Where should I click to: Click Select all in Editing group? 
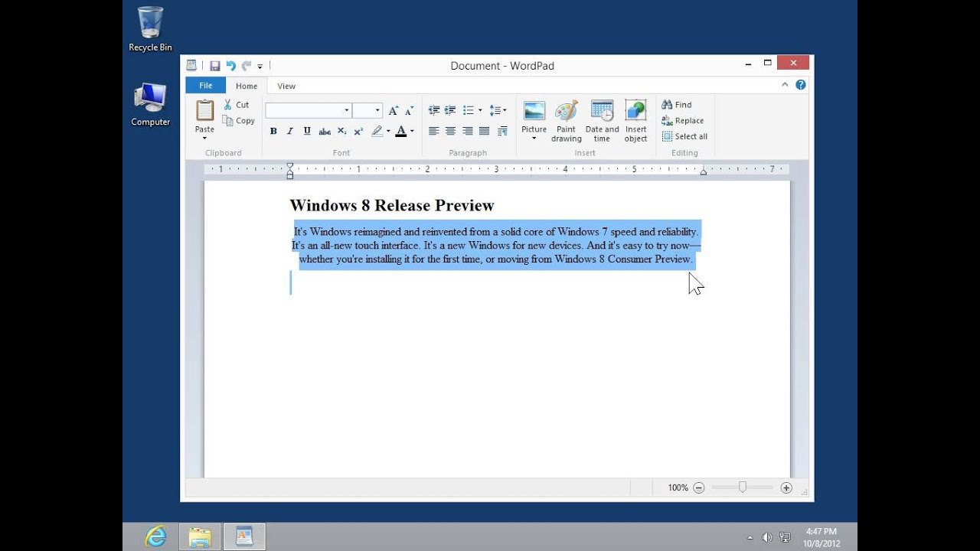pos(685,136)
